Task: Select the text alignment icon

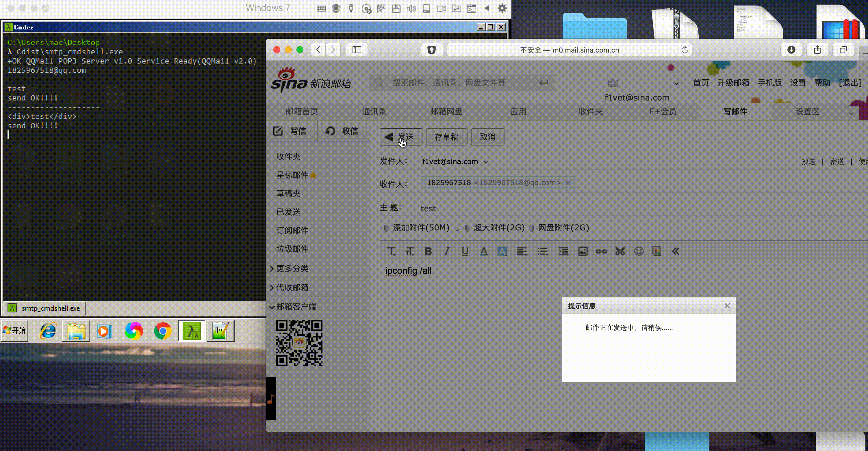Action: [522, 251]
